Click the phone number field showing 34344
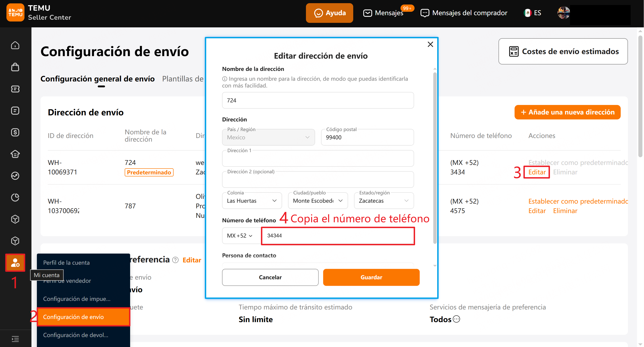Screen dimensions: 644x347 tap(338, 235)
